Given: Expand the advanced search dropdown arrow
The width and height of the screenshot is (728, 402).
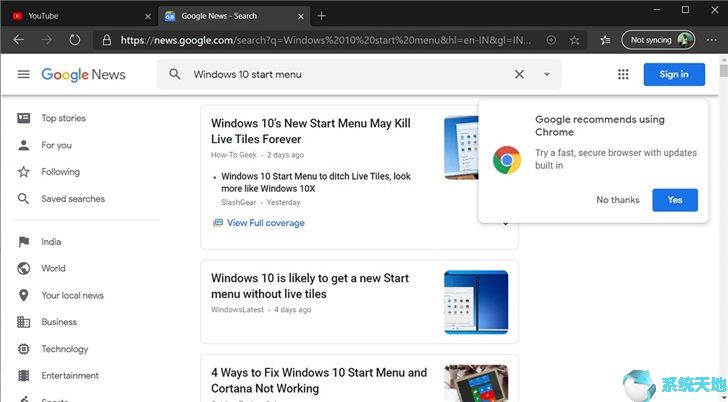Looking at the screenshot, I should 547,74.
